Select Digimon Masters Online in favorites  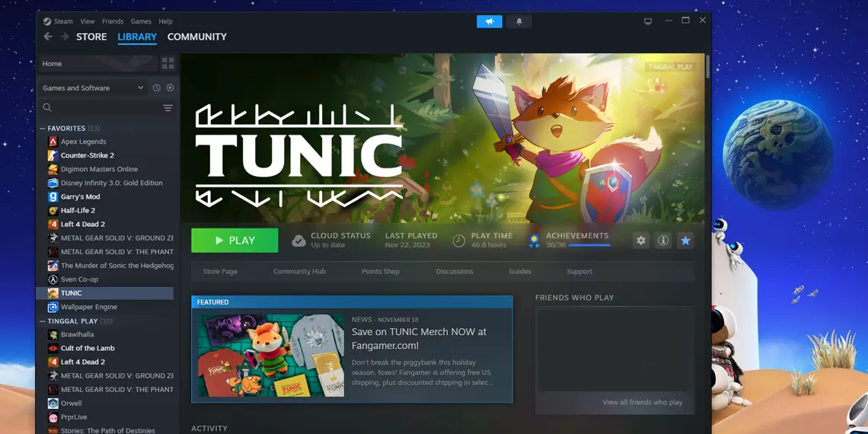coord(104,169)
